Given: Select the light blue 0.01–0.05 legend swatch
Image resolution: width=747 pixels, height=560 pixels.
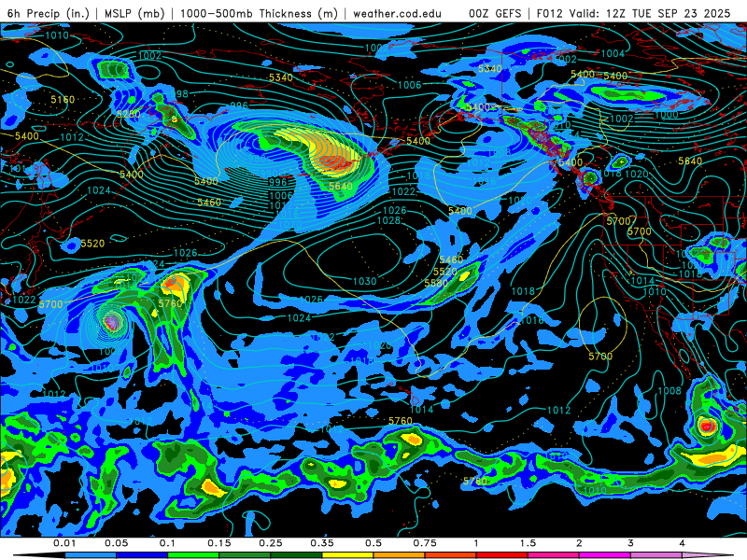Looking at the screenshot, I should point(91,555).
